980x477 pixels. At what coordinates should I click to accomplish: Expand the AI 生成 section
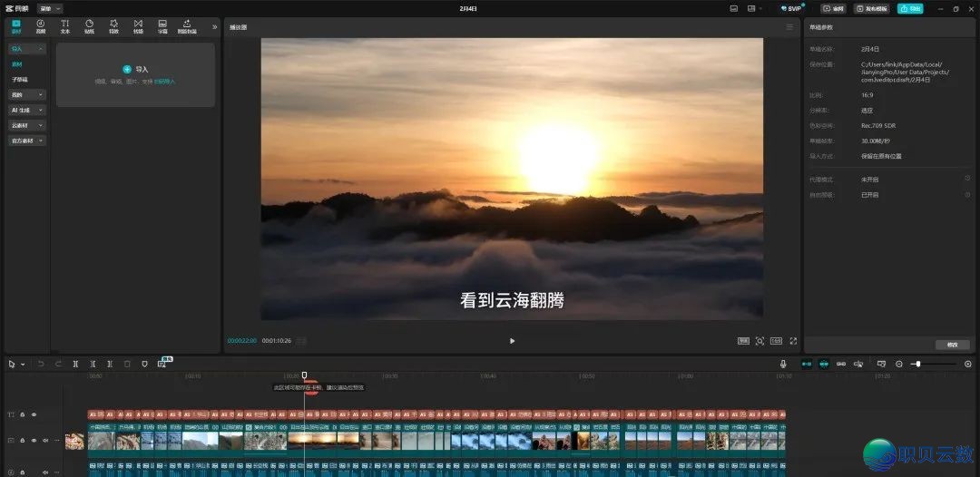pos(27,110)
